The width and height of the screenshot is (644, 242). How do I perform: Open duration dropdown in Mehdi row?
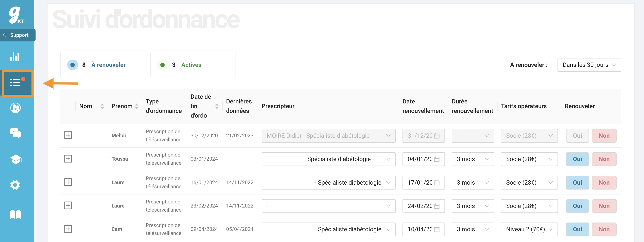[473, 136]
